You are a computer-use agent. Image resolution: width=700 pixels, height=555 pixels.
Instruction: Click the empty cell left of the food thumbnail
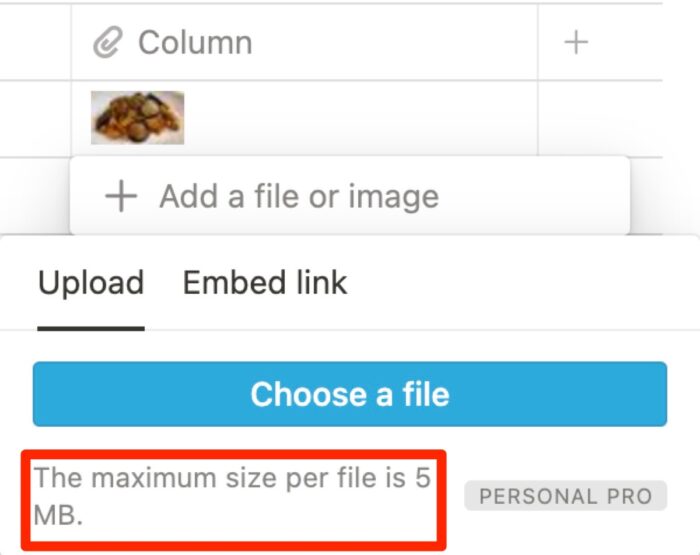35,118
